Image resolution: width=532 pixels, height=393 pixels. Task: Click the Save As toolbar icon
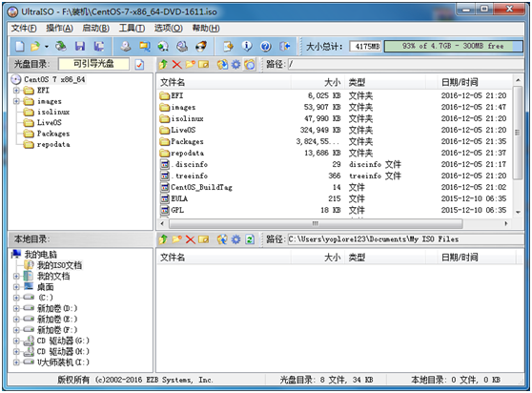[x=99, y=46]
